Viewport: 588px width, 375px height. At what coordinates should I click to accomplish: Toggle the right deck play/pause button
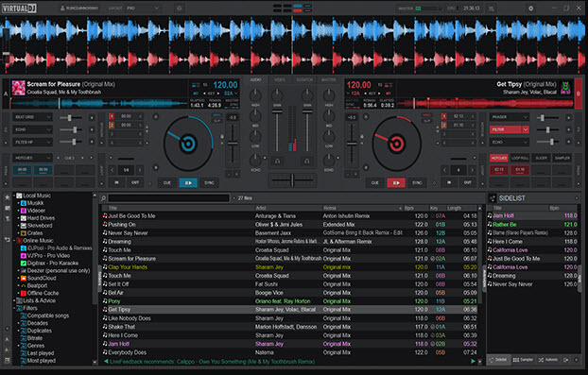tap(396, 183)
